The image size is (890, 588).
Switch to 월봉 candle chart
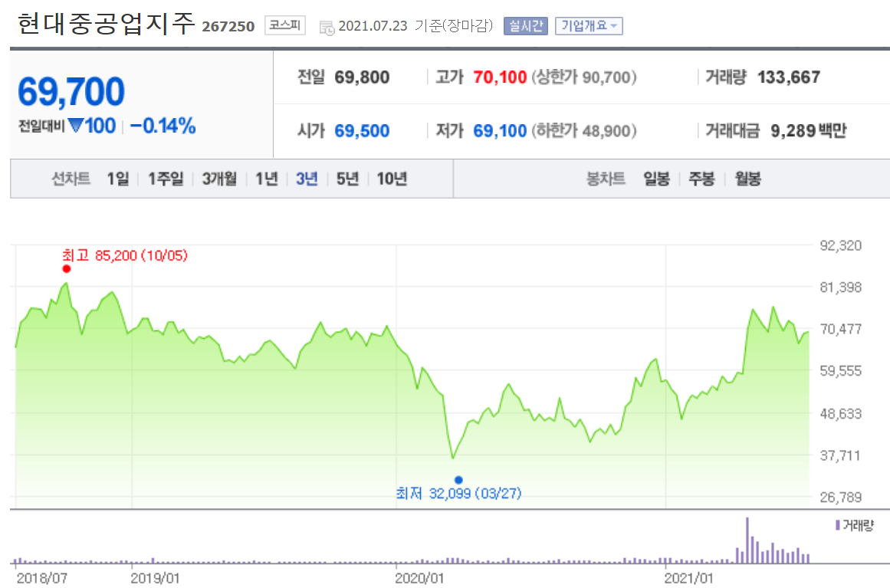click(x=747, y=179)
